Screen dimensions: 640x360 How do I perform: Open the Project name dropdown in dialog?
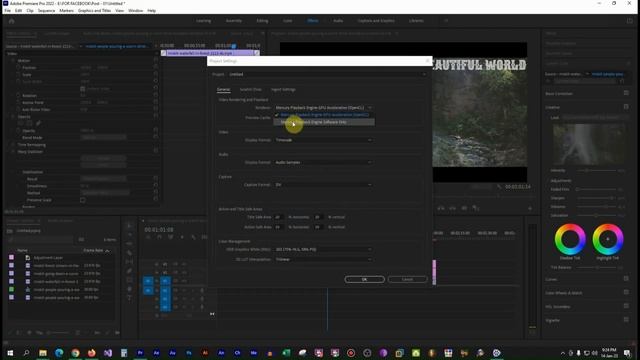328,74
